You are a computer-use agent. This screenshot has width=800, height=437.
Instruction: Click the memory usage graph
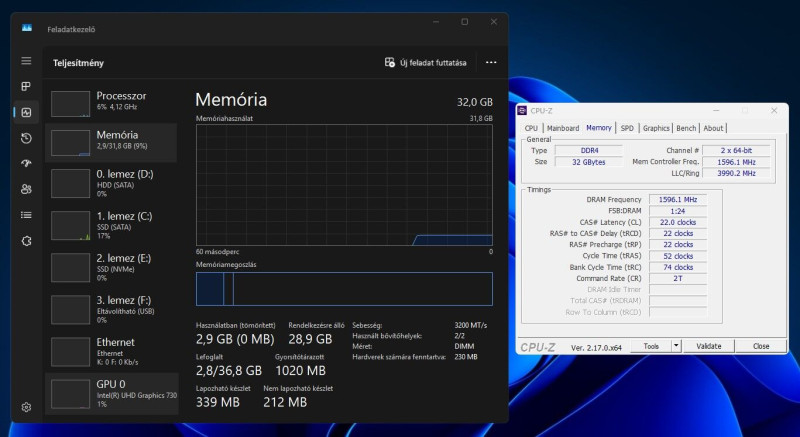[344, 185]
